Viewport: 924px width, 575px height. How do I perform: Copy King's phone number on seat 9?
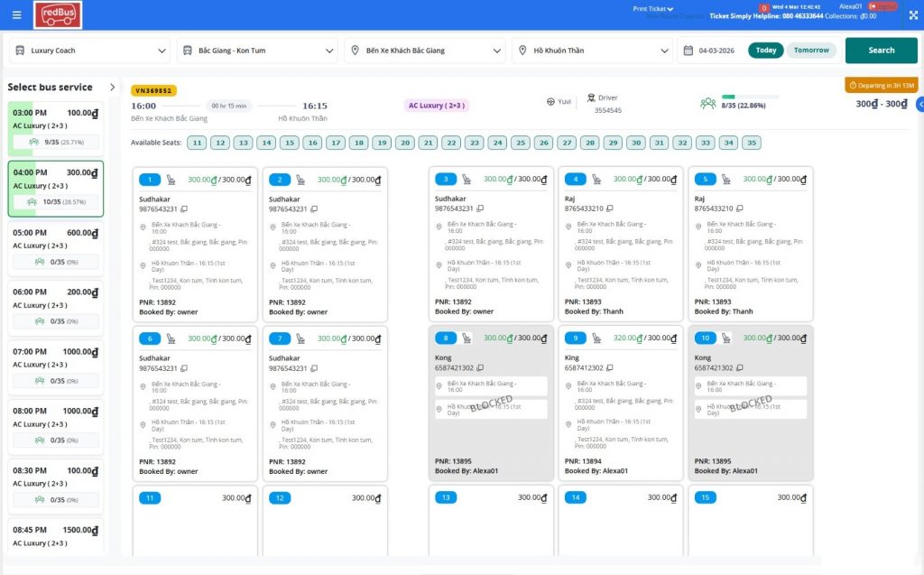click(609, 368)
